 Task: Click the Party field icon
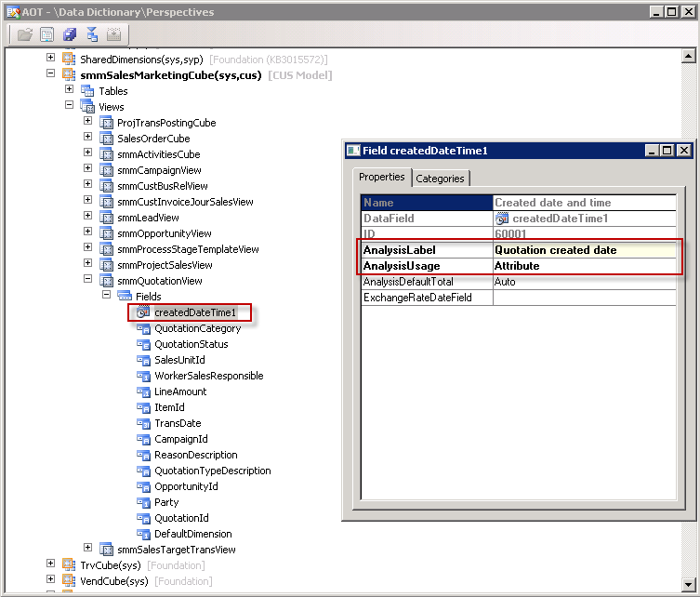pyautogui.click(x=143, y=502)
